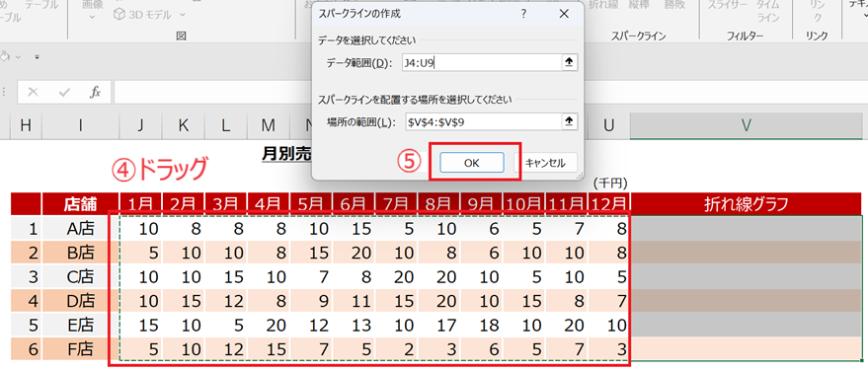This screenshot has width=868, height=370.
Task: Click the 10月 header cell
Action: click(x=524, y=204)
